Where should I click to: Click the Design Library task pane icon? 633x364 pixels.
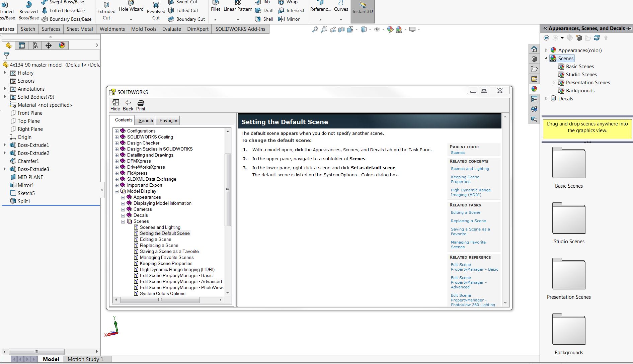tap(534, 59)
